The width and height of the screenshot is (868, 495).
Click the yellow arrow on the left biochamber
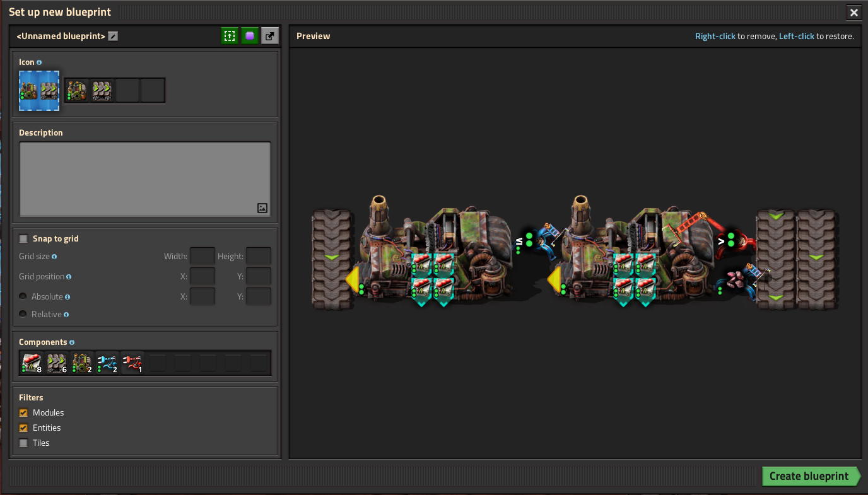(x=353, y=279)
